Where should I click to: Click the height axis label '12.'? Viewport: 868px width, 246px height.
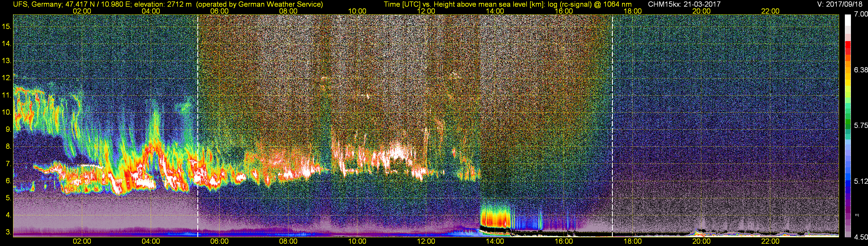coord(7,78)
